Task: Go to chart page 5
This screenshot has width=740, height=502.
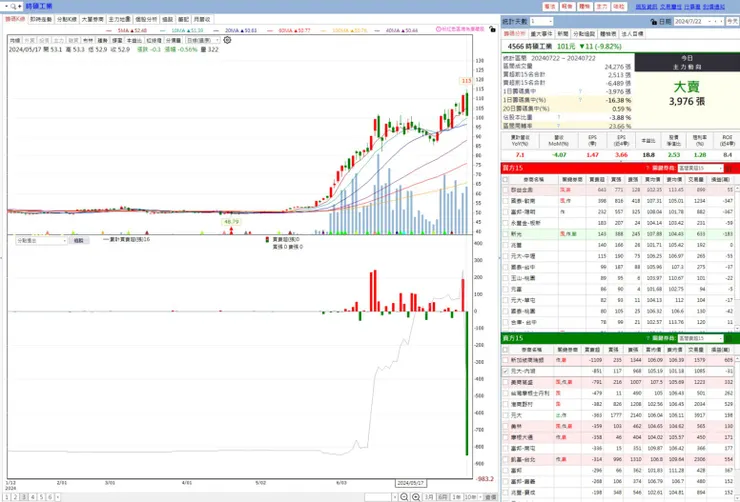Action: coord(42,497)
